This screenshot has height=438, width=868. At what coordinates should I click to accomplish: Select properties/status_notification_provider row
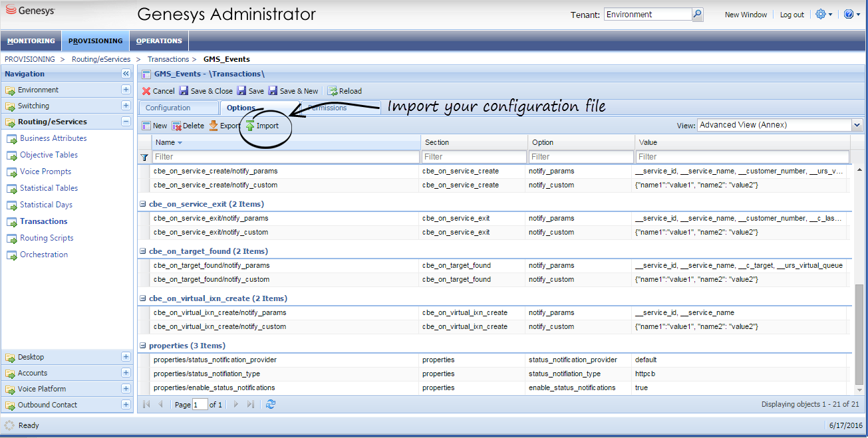(494, 360)
